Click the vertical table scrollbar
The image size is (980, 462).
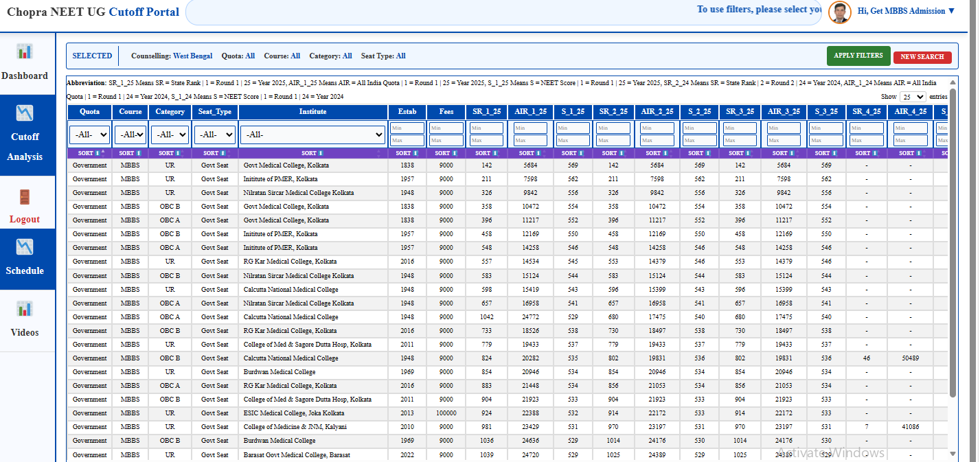click(x=952, y=240)
